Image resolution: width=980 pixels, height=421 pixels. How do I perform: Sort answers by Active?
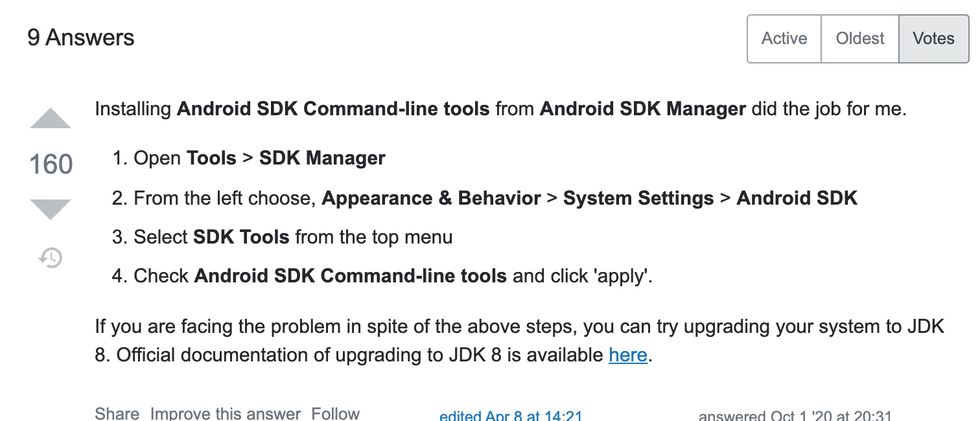784,39
